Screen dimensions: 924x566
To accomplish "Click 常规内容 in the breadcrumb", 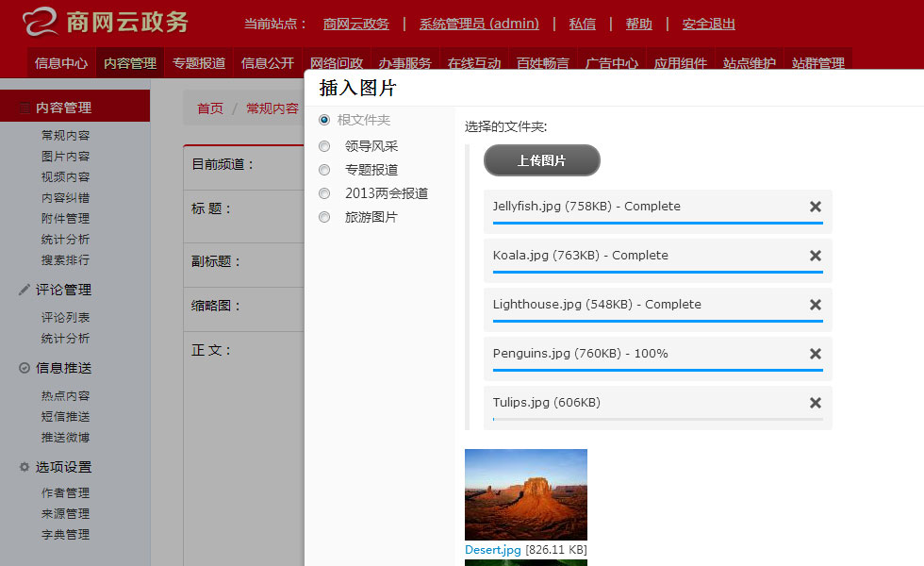I will (x=272, y=108).
